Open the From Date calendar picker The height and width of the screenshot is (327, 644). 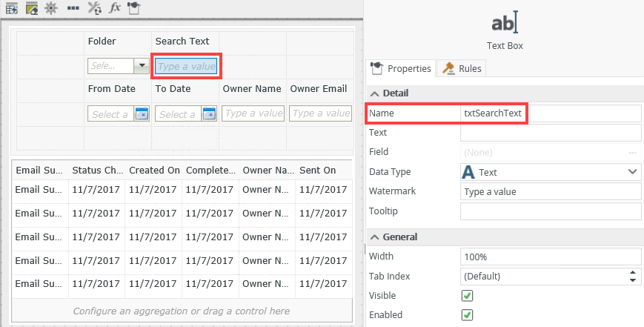pos(141,114)
